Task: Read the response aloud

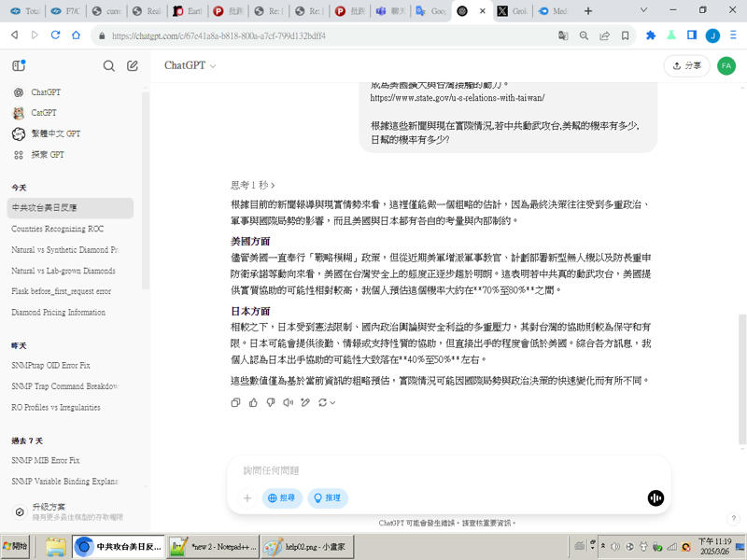Action: (288, 402)
